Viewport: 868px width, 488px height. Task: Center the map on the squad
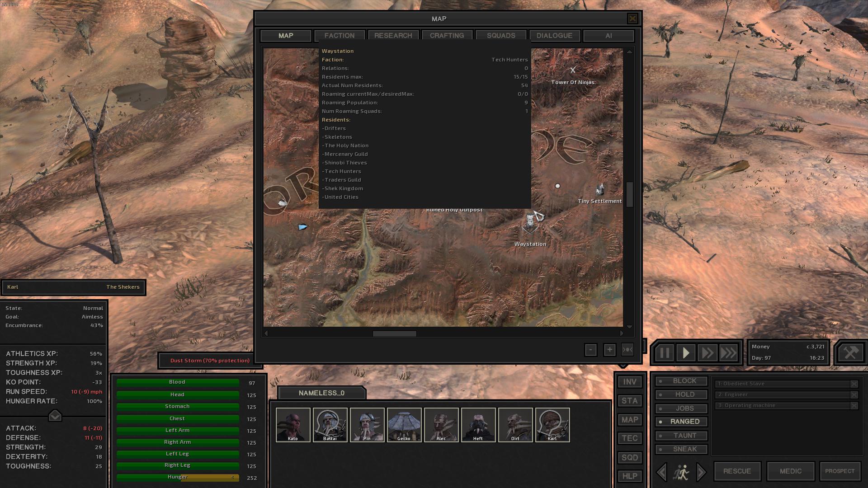click(627, 350)
